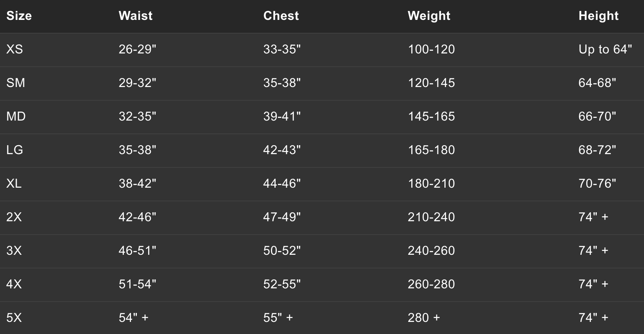The height and width of the screenshot is (334, 644).
Task: Select the XS size cell
Action: point(15,50)
